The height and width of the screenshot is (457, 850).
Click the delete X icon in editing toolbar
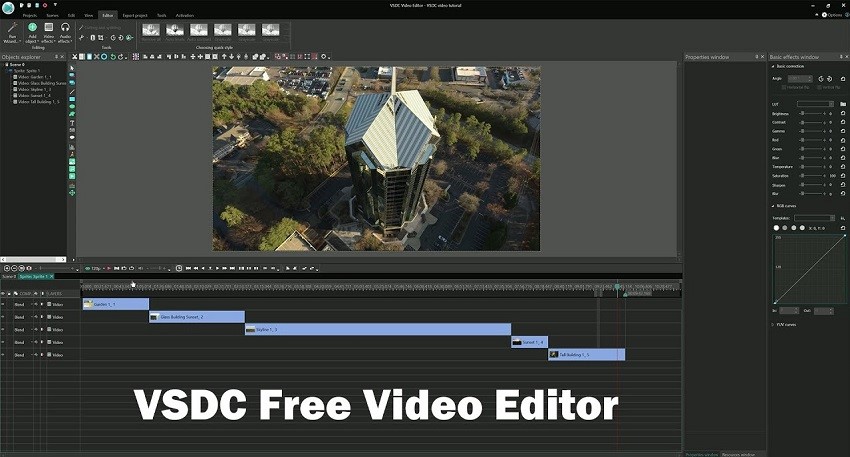point(96,56)
